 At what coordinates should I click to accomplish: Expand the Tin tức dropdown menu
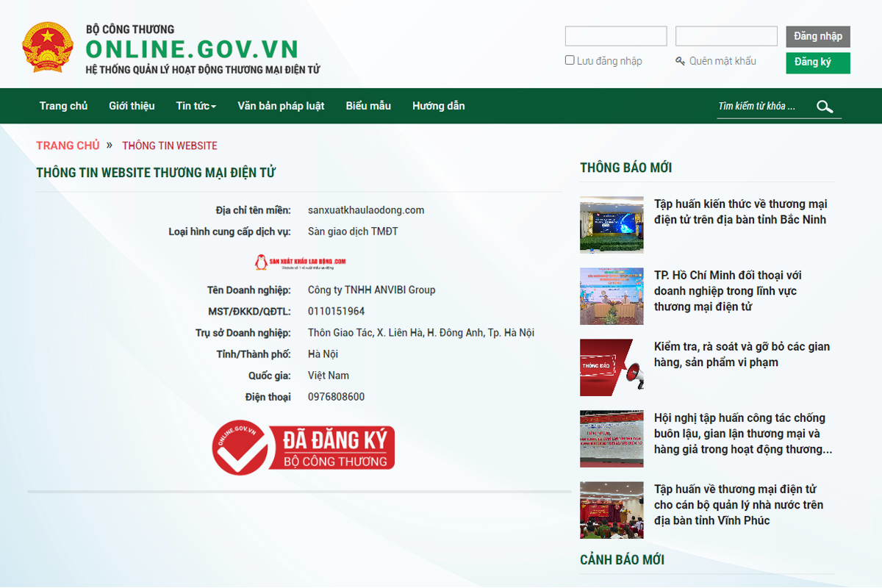(x=196, y=106)
